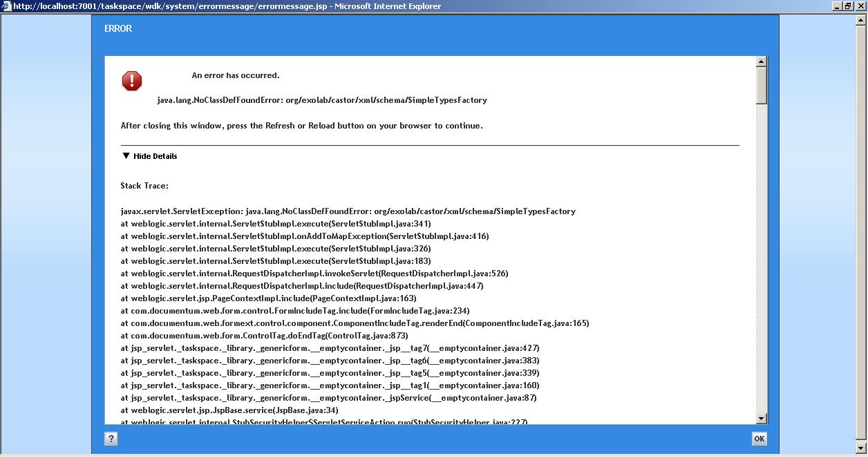Open help with the question mark button
The image size is (868, 458).
click(x=111, y=439)
